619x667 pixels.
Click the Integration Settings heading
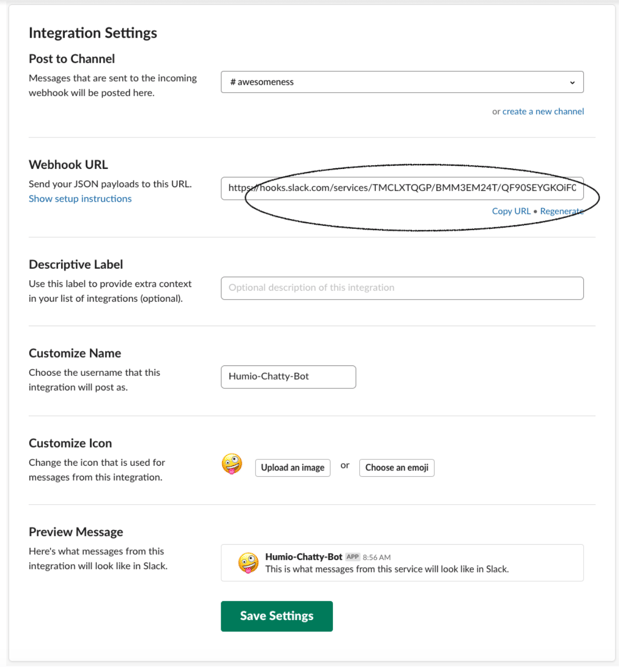click(x=92, y=33)
